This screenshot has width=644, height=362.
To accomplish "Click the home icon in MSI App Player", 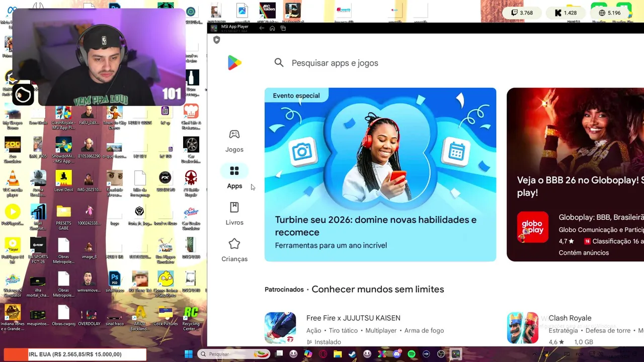I will click(272, 28).
